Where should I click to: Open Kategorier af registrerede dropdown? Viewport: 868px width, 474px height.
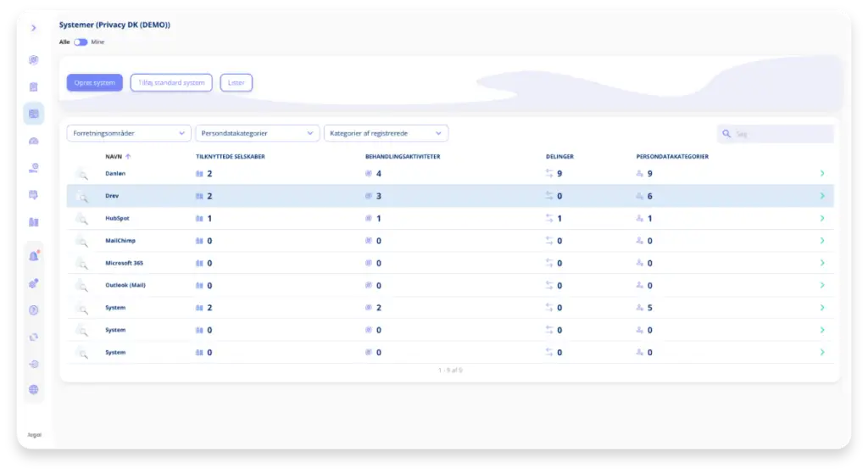(x=386, y=133)
